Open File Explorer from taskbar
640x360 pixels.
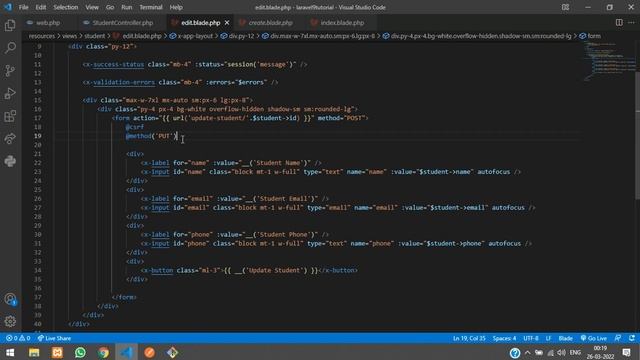(34, 352)
